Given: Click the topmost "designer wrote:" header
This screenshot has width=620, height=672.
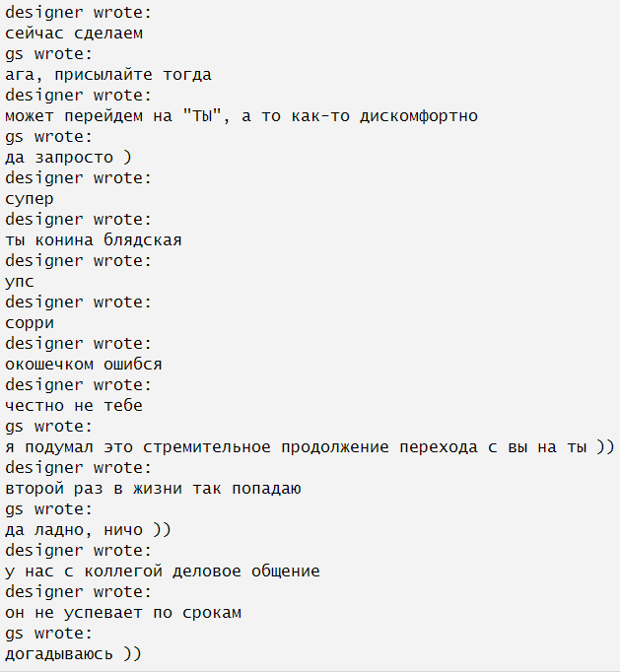Looking at the screenshot, I should click(x=79, y=13).
